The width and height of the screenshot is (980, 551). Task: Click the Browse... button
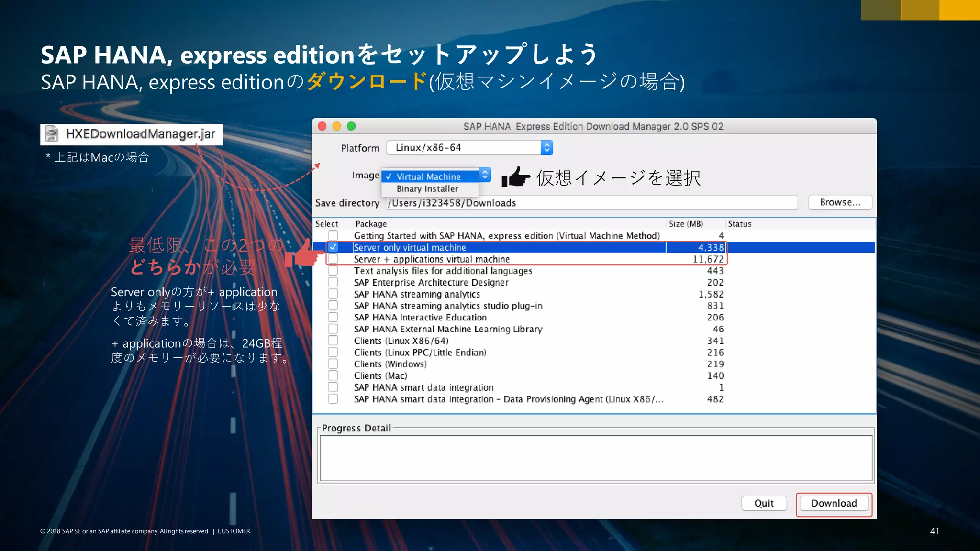[840, 202]
